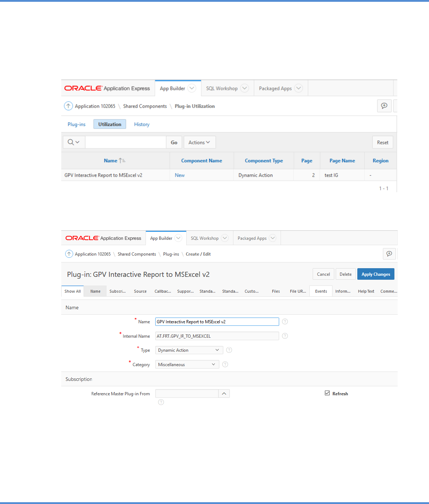
Task: Go to the Source tab
Action: pyautogui.click(x=140, y=291)
